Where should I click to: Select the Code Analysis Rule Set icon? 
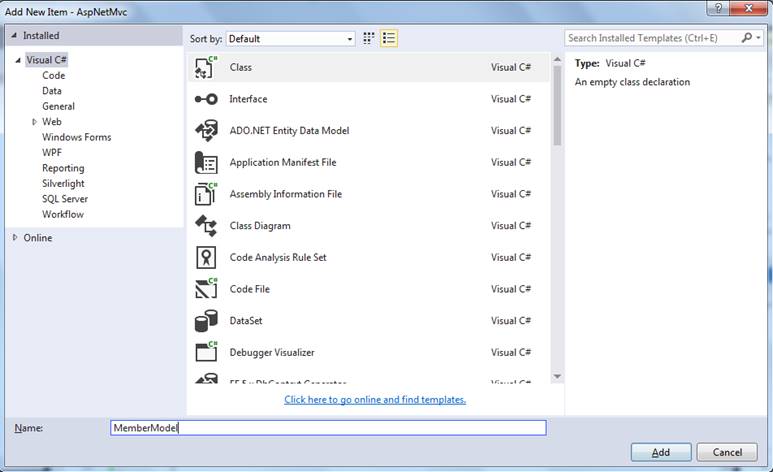(x=206, y=258)
